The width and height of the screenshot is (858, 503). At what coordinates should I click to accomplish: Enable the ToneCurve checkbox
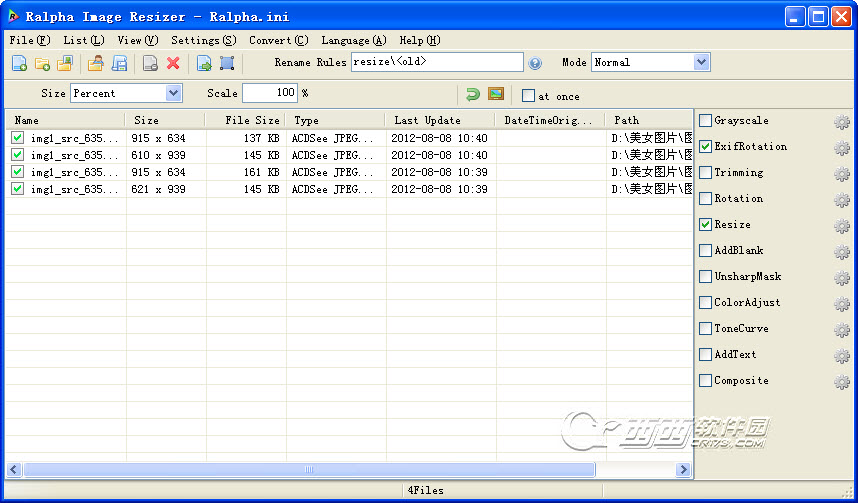click(706, 328)
